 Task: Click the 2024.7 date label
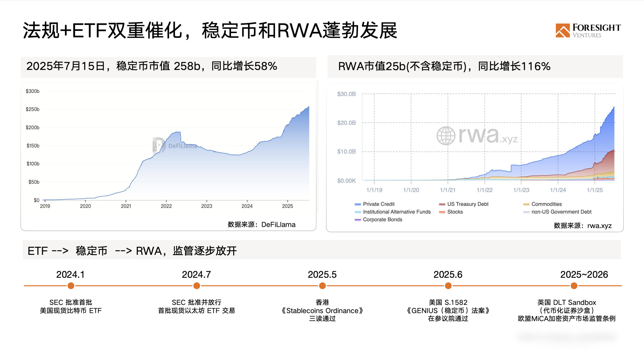click(196, 274)
